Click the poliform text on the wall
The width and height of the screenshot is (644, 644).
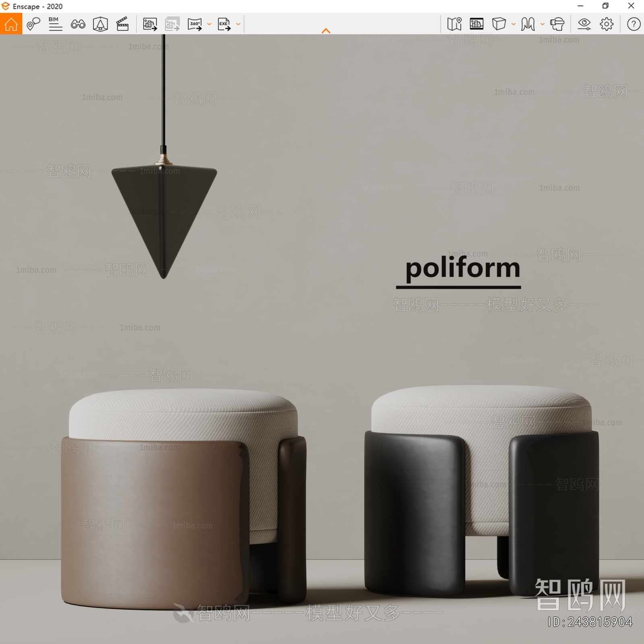462,268
